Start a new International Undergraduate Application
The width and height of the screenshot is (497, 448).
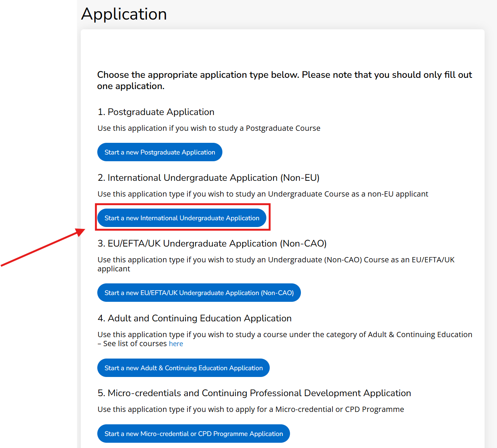[182, 218]
